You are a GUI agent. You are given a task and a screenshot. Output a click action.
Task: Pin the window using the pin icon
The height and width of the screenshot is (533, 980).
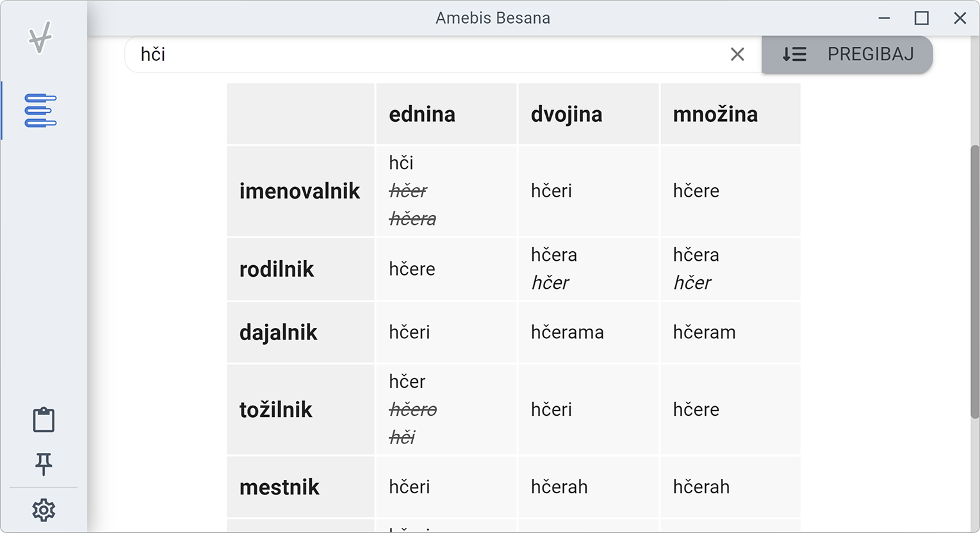[x=42, y=465]
